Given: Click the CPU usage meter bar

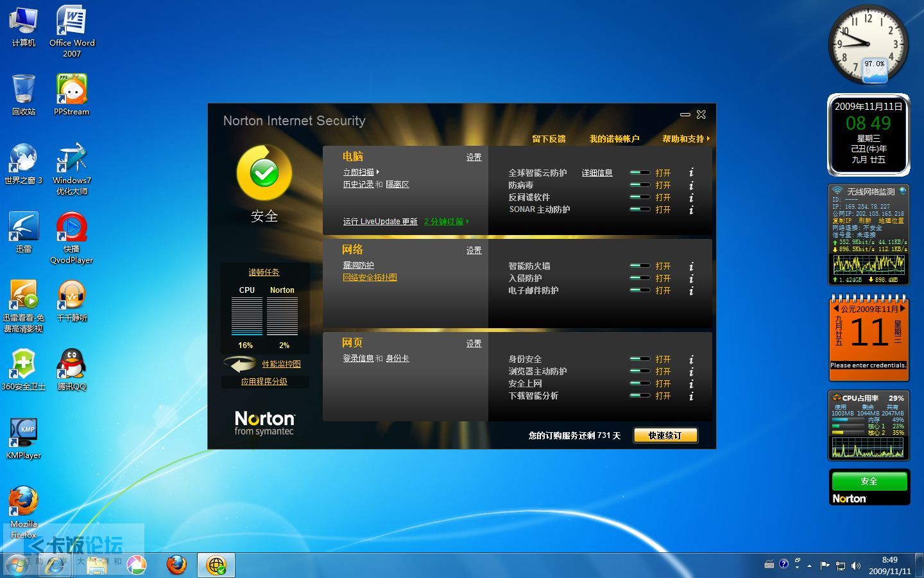Looking at the screenshot, I should click(246, 315).
